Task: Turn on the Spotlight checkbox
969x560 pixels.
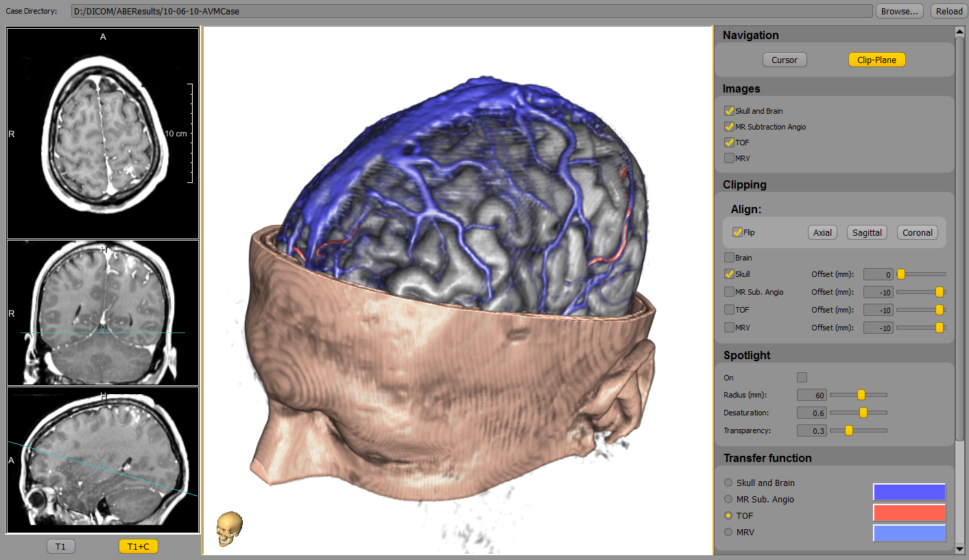Action: pos(802,377)
